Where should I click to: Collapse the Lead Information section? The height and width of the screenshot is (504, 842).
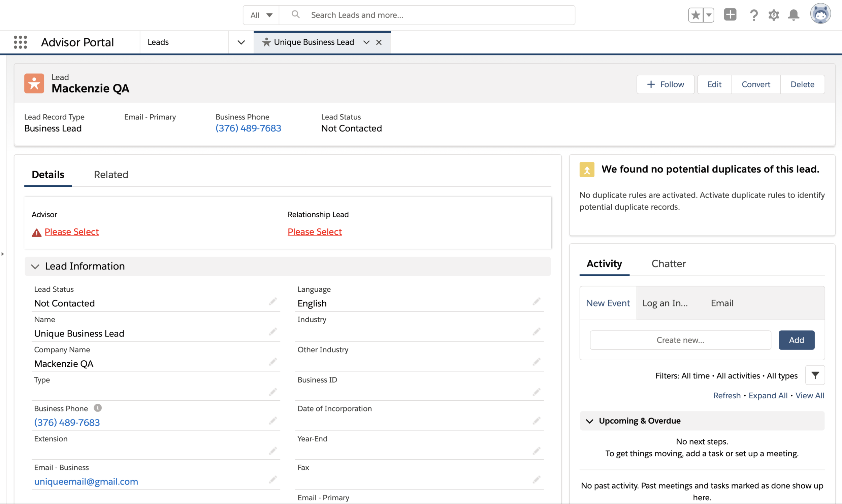coord(35,266)
